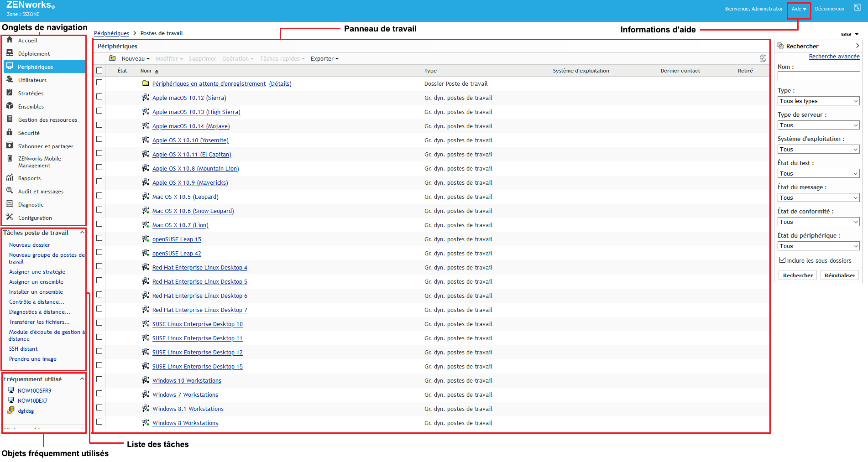The height and width of the screenshot is (462, 868).
Task: Click the Accueil home icon
Action: [x=10, y=40]
